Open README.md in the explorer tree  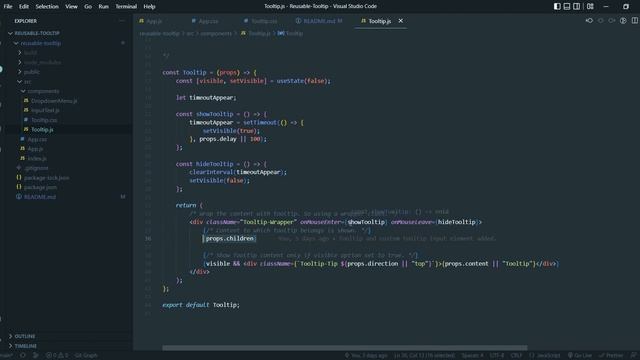pyautogui.click(x=40, y=197)
